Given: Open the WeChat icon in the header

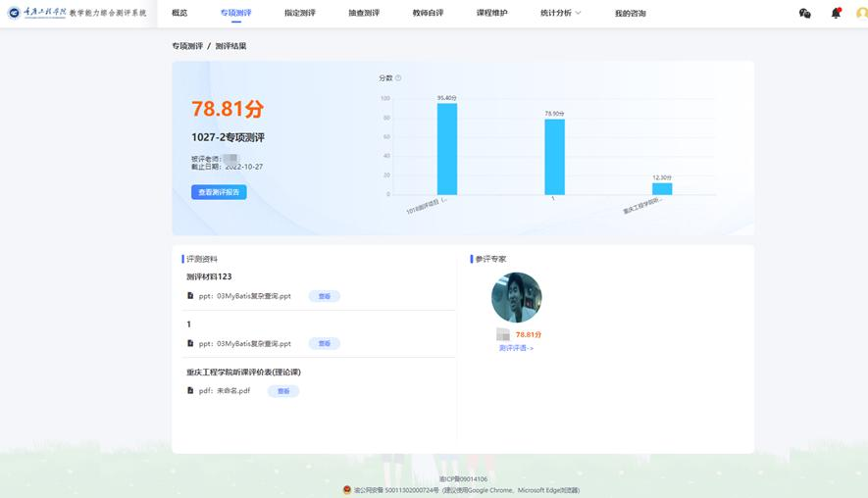Looking at the screenshot, I should pyautogui.click(x=805, y=14).
